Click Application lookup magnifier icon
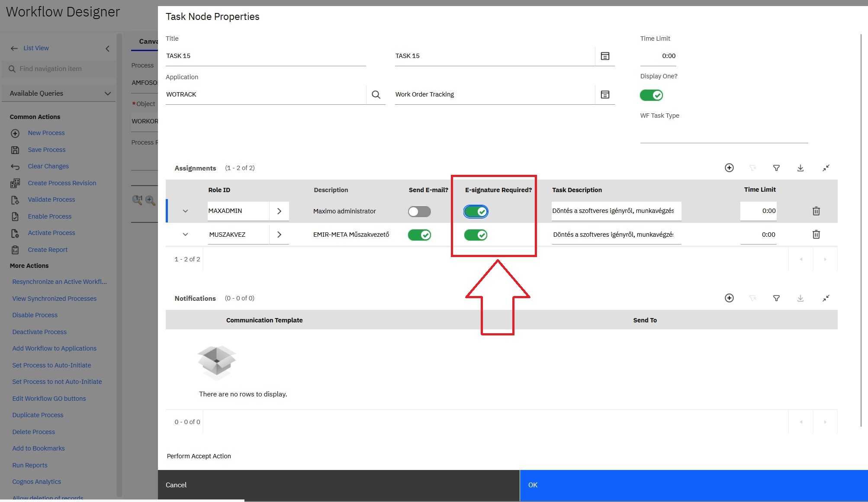The height and width of the screenshot is (502, 868). (x=376, y=94)
